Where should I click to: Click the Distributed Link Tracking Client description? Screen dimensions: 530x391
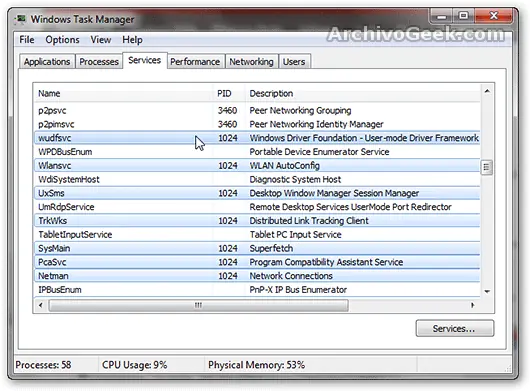[x=309, y=221]
